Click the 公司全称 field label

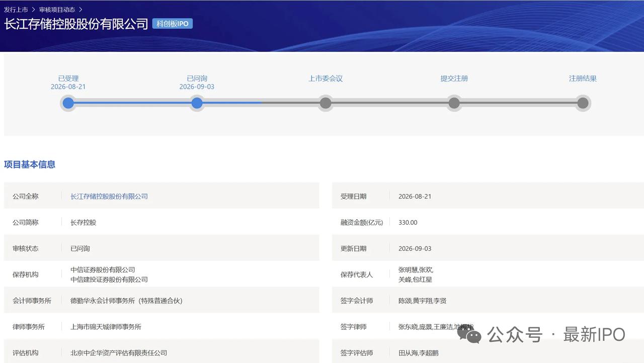pos(26,196)
